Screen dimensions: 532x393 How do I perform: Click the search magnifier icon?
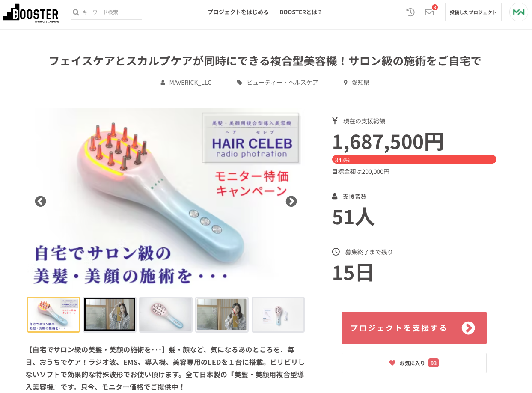(x=76, y=12)
